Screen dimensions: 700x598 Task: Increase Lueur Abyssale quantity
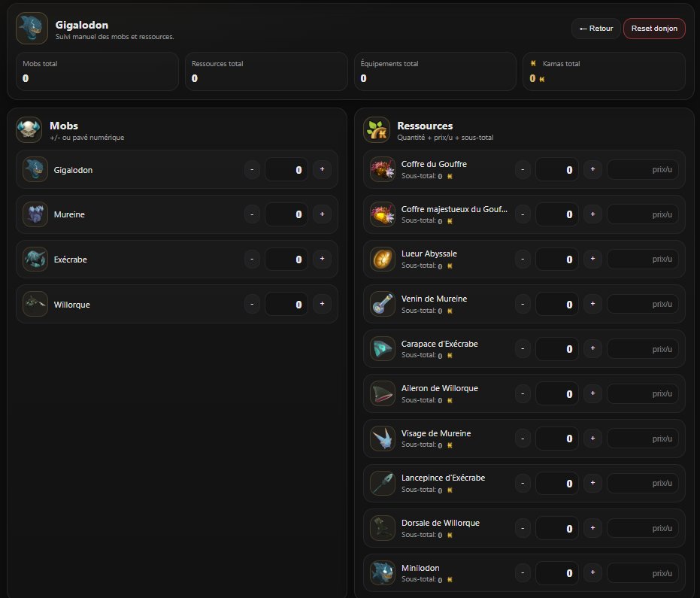click(x=592, y=259)
